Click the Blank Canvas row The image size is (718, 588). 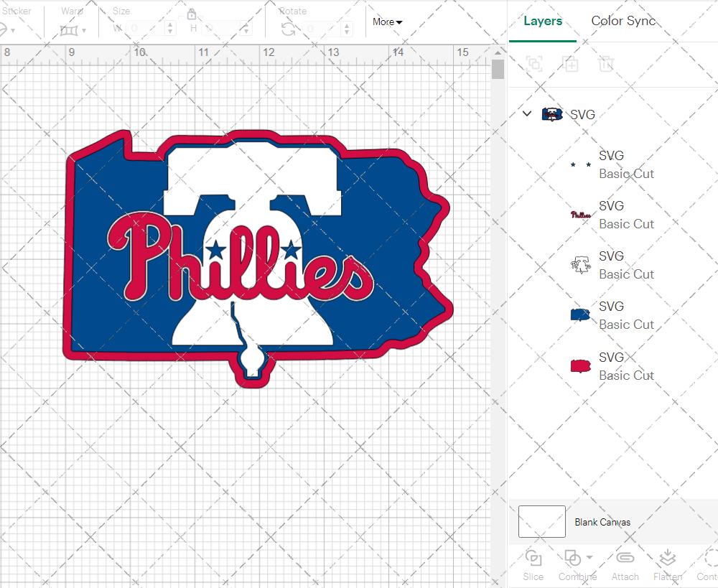tap(603, 522)
